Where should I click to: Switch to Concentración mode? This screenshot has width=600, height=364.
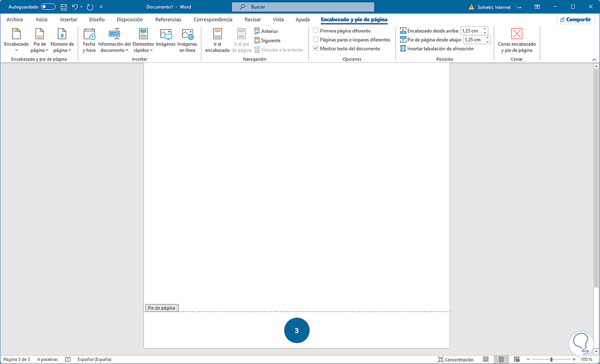(x=455, y=359)
